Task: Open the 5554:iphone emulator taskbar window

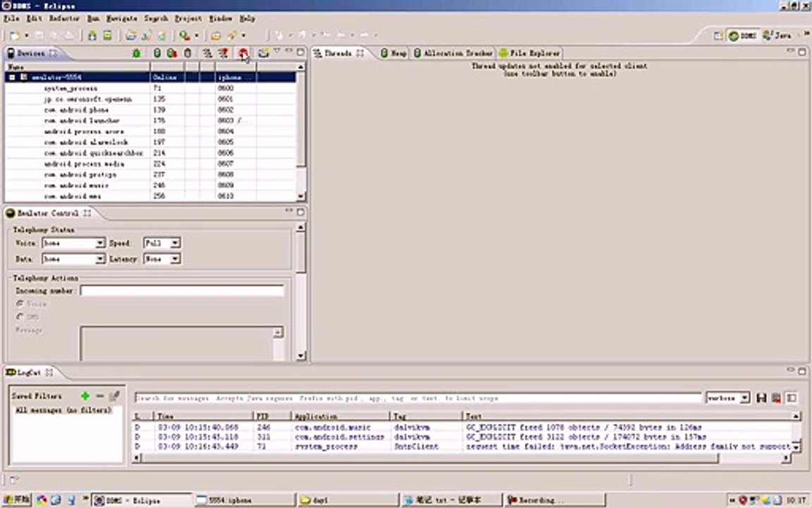Action: (244, 500)
